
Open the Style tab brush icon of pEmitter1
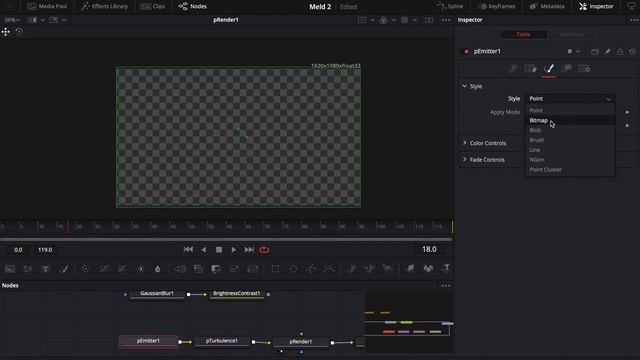click(x=549, y=69)
